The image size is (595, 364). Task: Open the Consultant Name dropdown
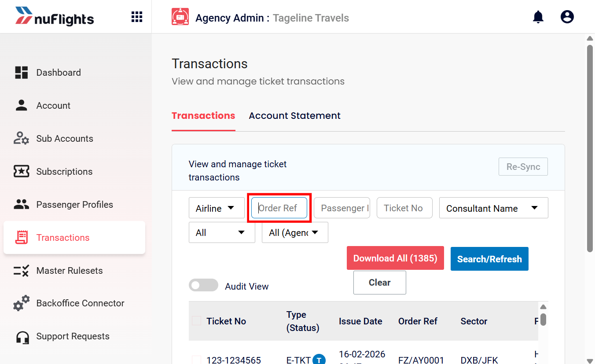pos(494,208)
